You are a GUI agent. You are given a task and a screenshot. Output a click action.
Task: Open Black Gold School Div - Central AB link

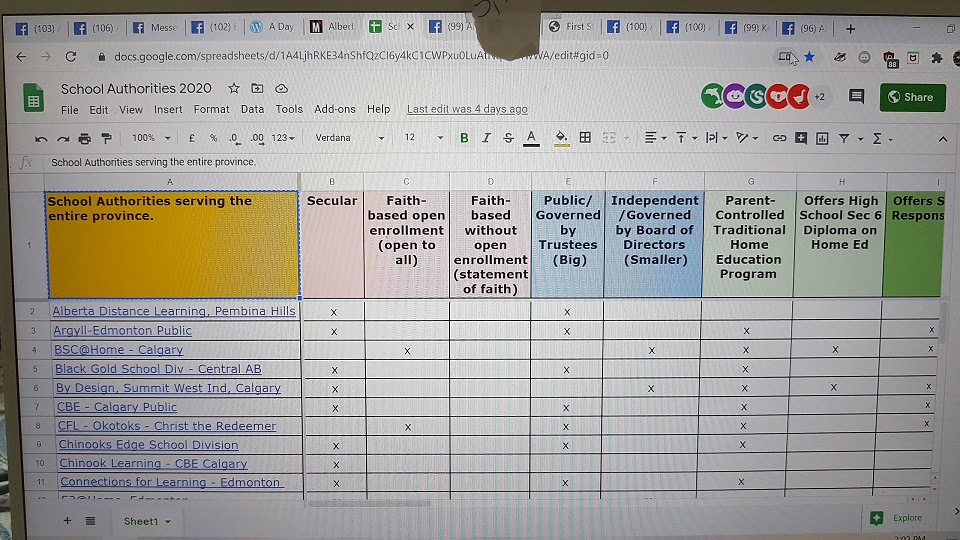click(x=158, y=369)
